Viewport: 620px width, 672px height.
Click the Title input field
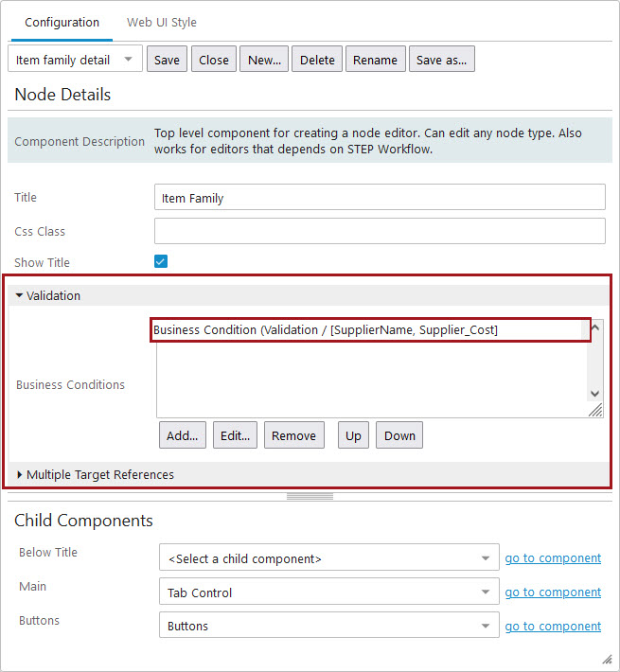point(379,197)
